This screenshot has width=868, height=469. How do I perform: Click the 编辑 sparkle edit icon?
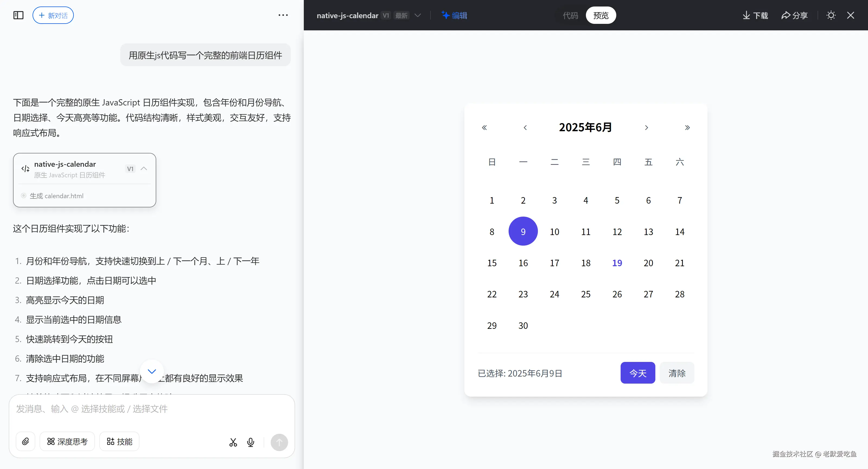[x=445, y=15]
